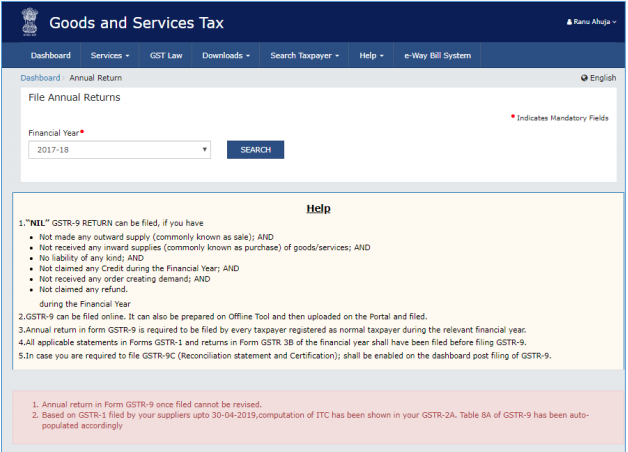The width and height of the screenshot is (628, 452).
Task: Click the Financial Year field label
Action: [54, 133]
